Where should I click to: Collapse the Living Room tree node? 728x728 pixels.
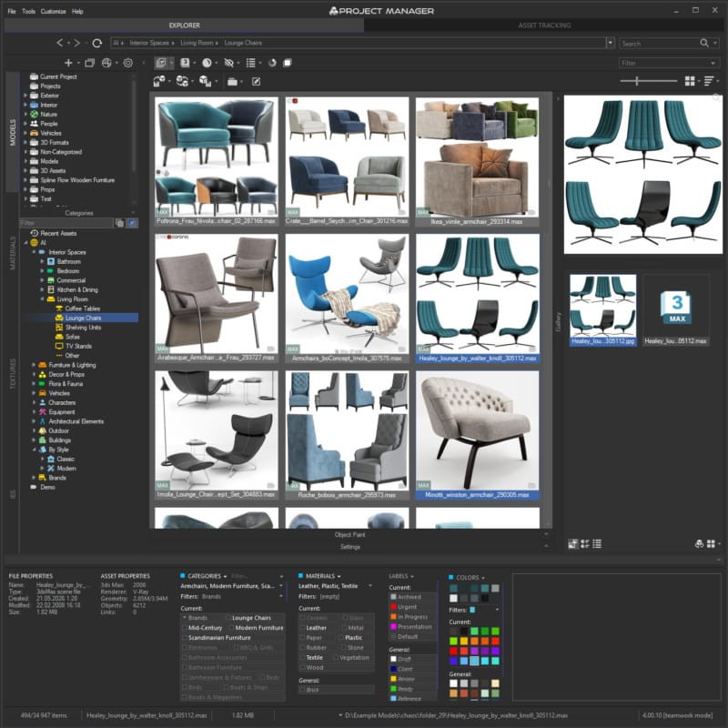click(42, 299)
